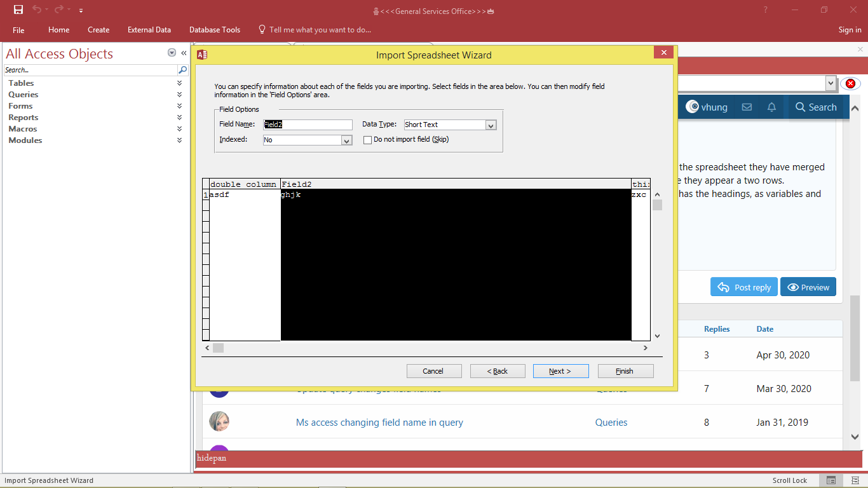The height and width of the screenshot is (488, 868).
Task: Select the Field2 column header in the preview
Action: click(x=456, y=184)
